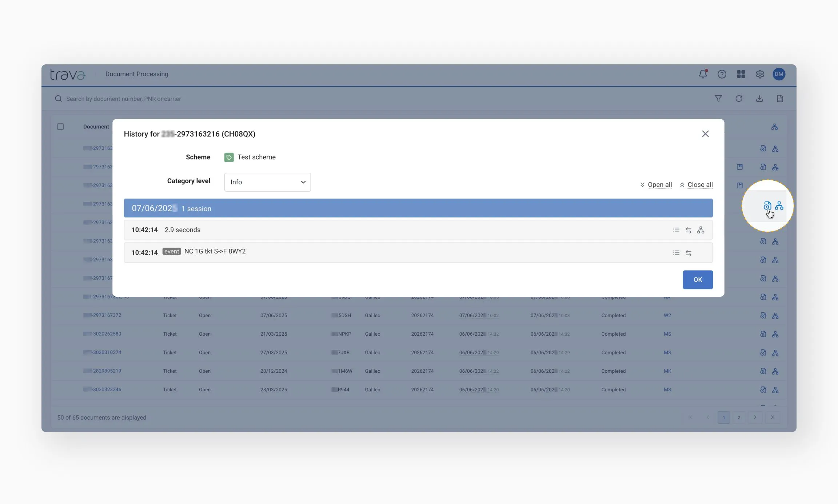
Task: Click the refresh documents icon
Action: point(739,99)
